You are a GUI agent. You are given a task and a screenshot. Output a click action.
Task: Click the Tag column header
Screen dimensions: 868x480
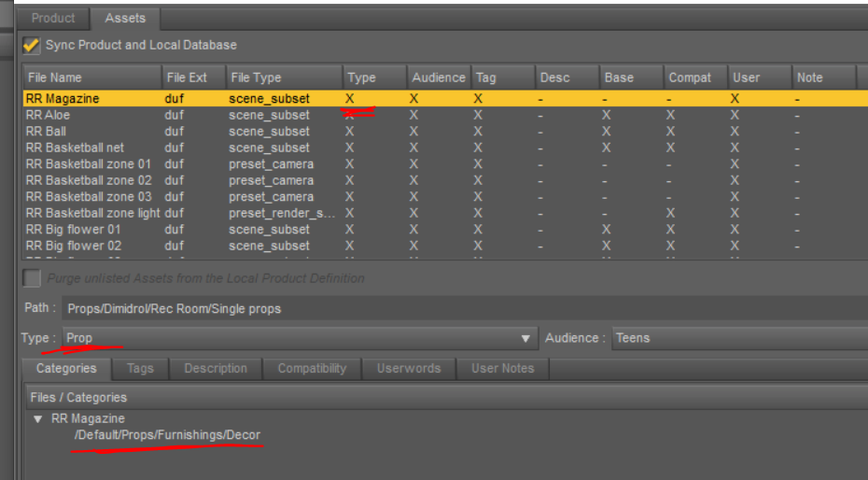[x=503, y=78]
